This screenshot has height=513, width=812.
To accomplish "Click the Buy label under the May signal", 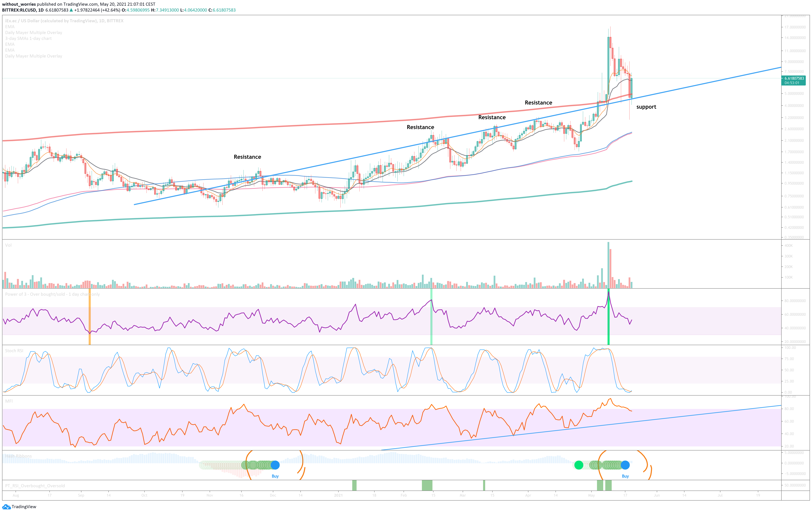I will click(625, 476).
